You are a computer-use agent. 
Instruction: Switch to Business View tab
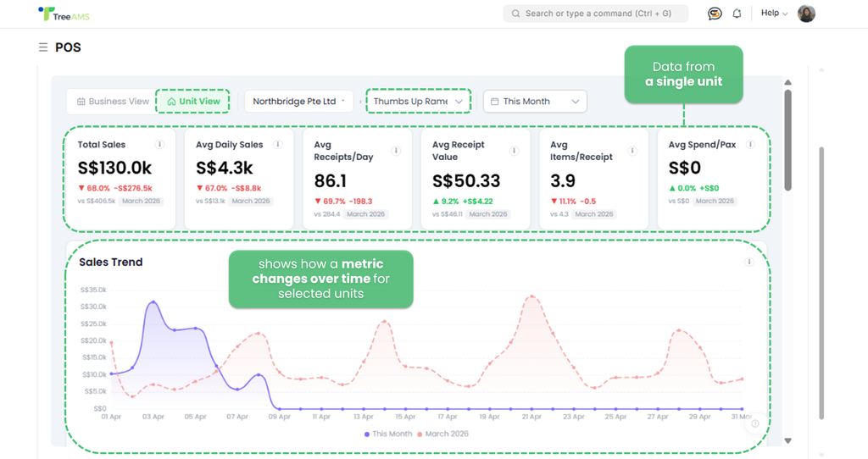point(113,102)
